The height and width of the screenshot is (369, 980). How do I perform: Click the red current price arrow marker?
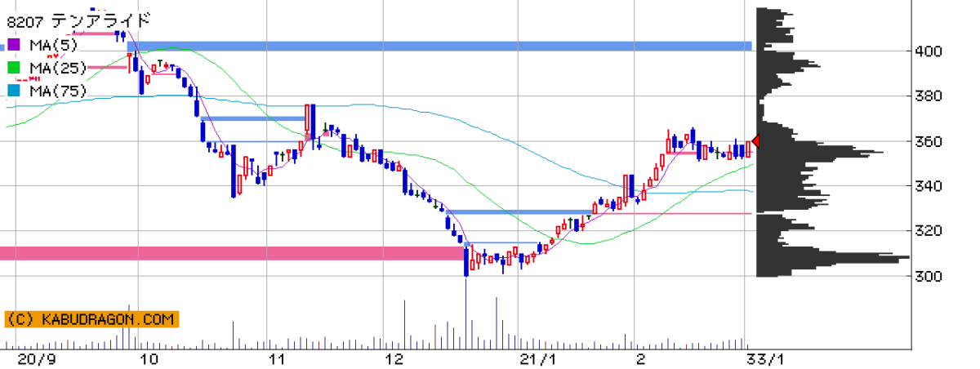pyautogui.click(x=756, y=142)
